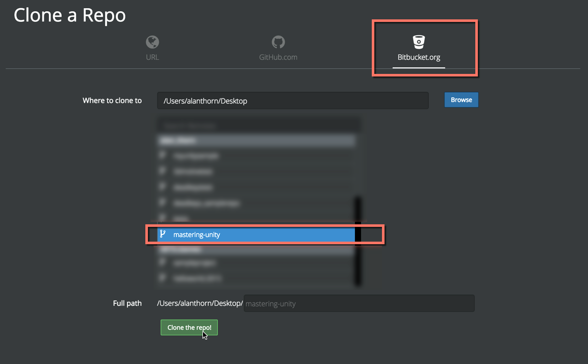Edit the Full path name field

(x=359, y=303)
